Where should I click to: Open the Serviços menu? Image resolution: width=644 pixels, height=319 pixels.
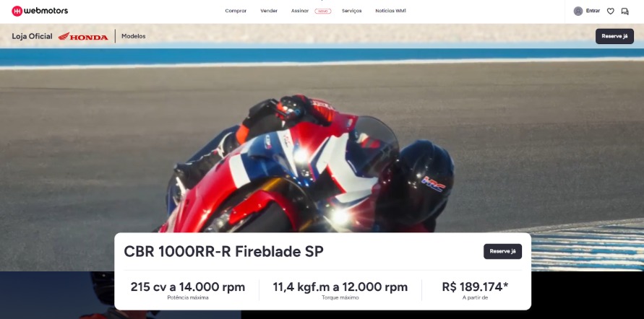point(352,11)
